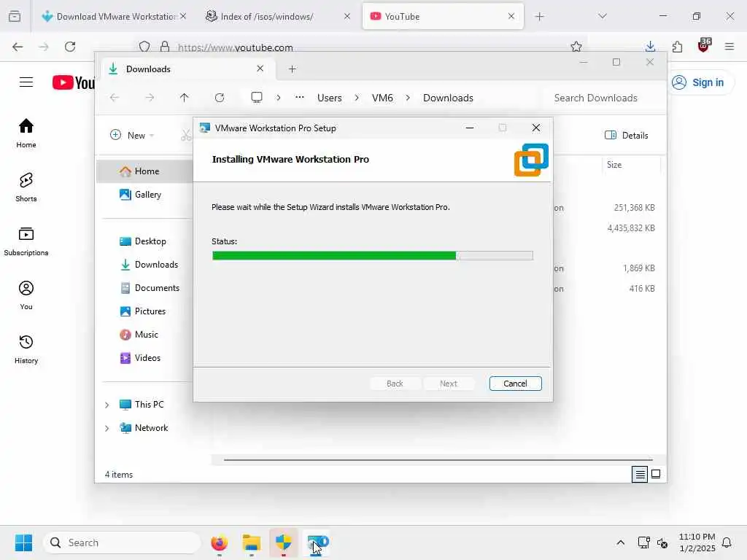
Task: Open Firefox from the taskbar
Action: click(219, 542)
